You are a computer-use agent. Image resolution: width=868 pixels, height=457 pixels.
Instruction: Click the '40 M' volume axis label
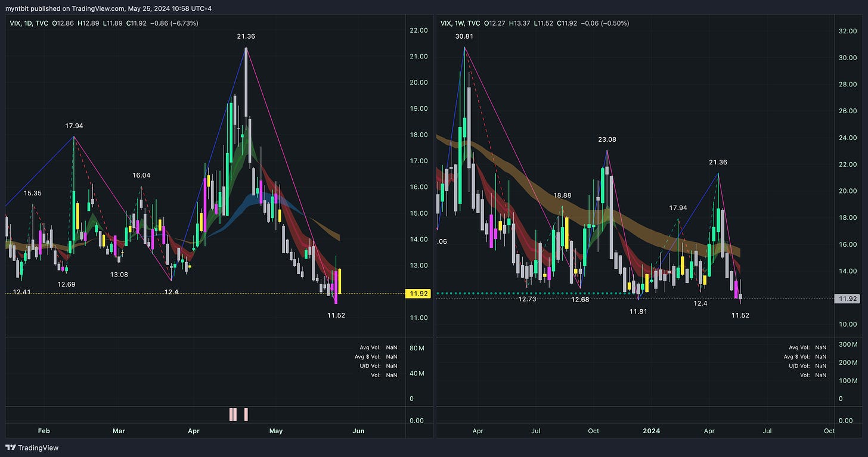pyautogui.click(x=417, y=374)
